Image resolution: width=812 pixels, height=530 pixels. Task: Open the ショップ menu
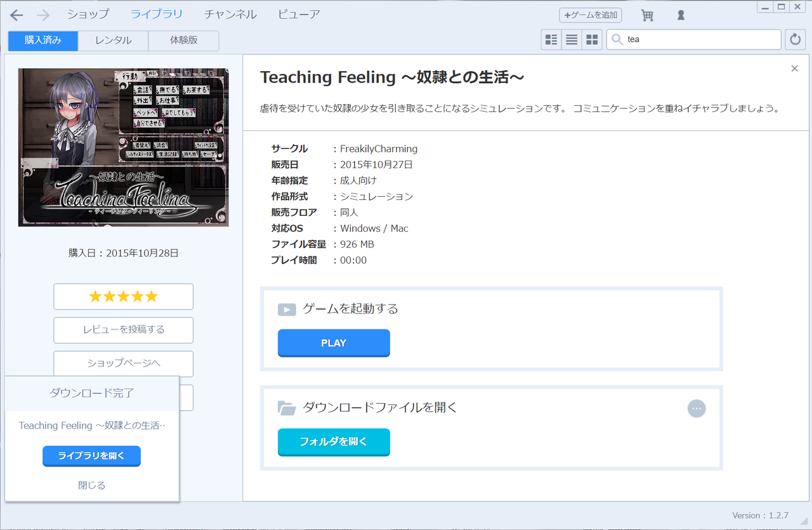pyautogui.click(x=88, y=14)
